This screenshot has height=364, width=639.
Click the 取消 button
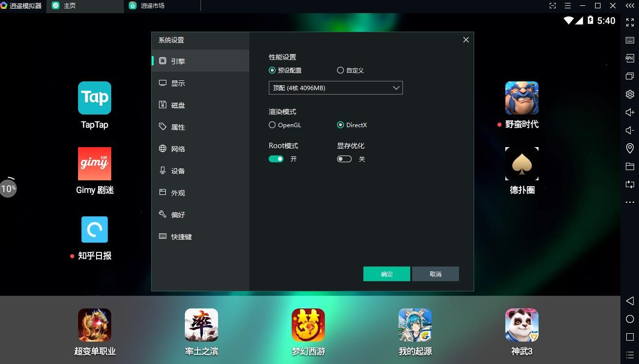click(435, 274)
